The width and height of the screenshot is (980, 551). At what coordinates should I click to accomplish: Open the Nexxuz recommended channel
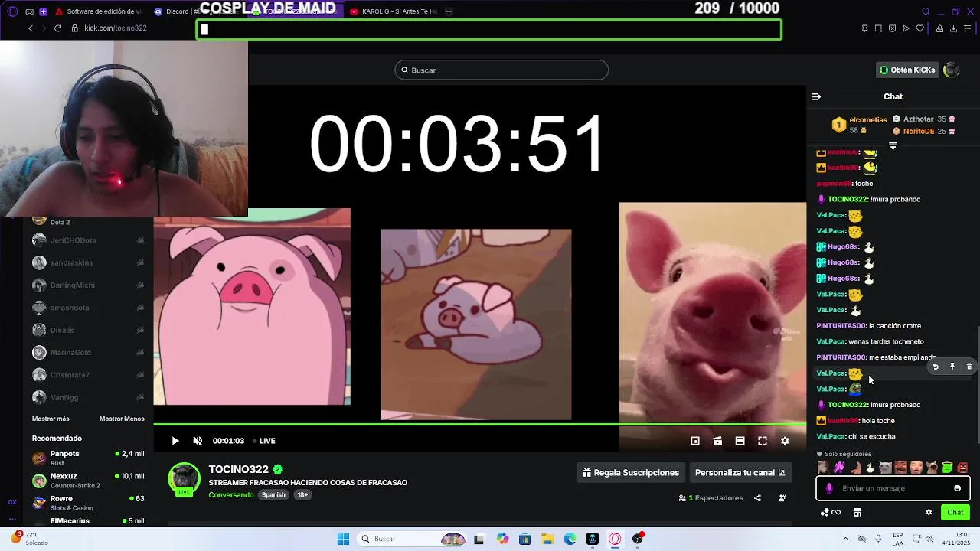pyautogui.click(x=88, y=481)
